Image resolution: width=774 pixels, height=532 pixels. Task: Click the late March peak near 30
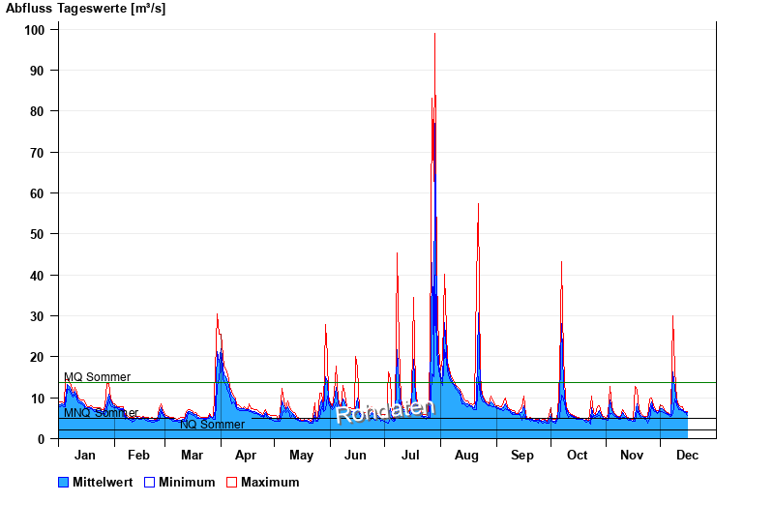(x=217, y=315)
